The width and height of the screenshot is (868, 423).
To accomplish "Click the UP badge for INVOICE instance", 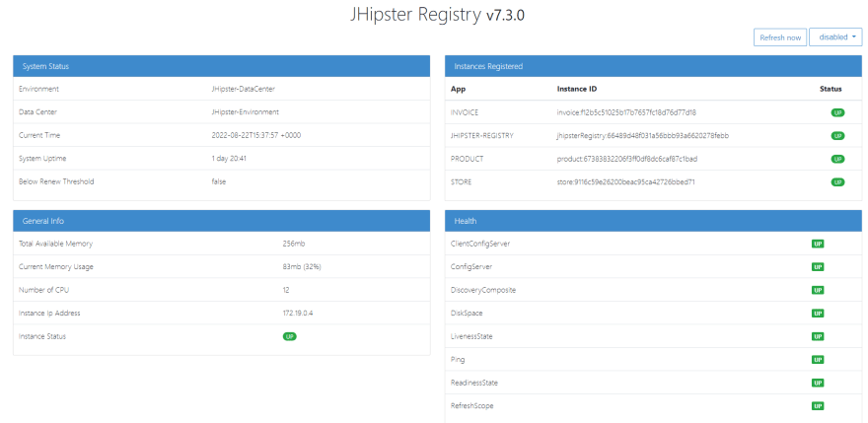I will pos(837,112).
